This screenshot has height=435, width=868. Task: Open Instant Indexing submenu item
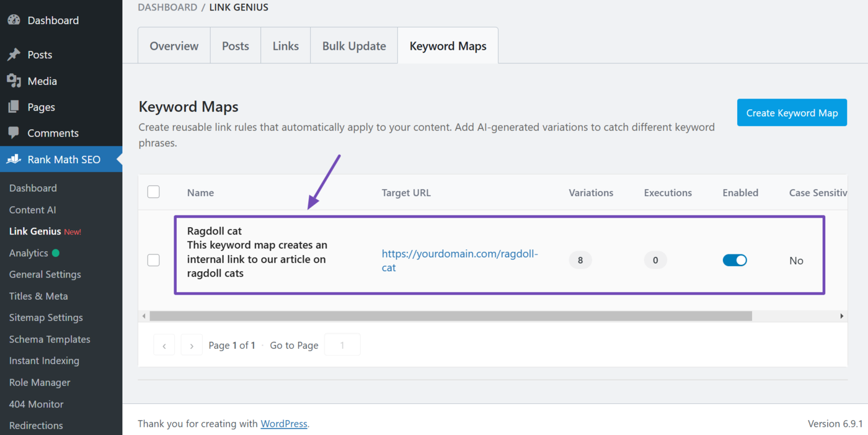click(x=44, y=361)
